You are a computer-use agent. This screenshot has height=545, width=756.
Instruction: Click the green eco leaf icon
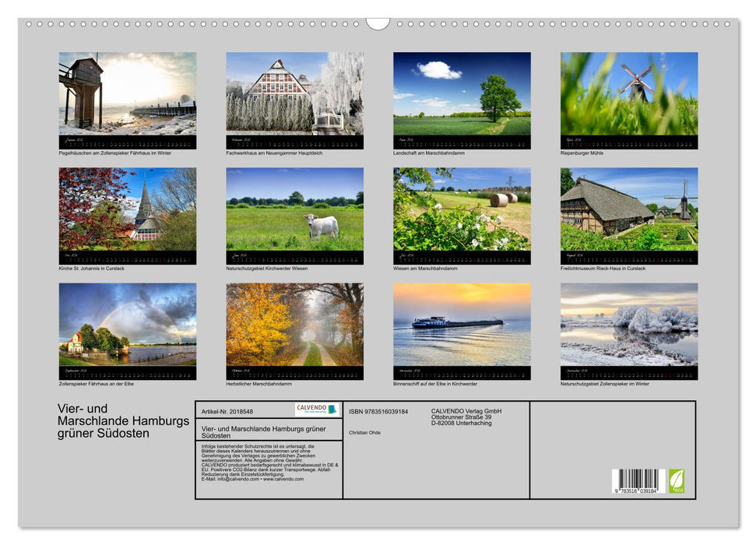coord(677,480)
